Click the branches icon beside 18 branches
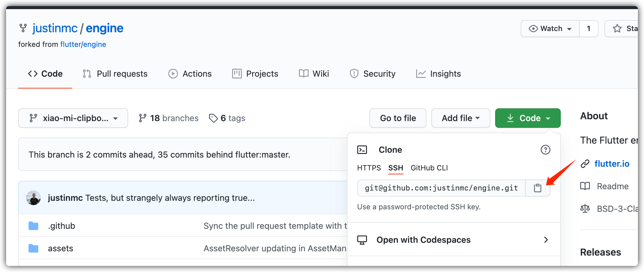Image resolution: width=644 pixels, height=272 pixels. click(142, 118)
